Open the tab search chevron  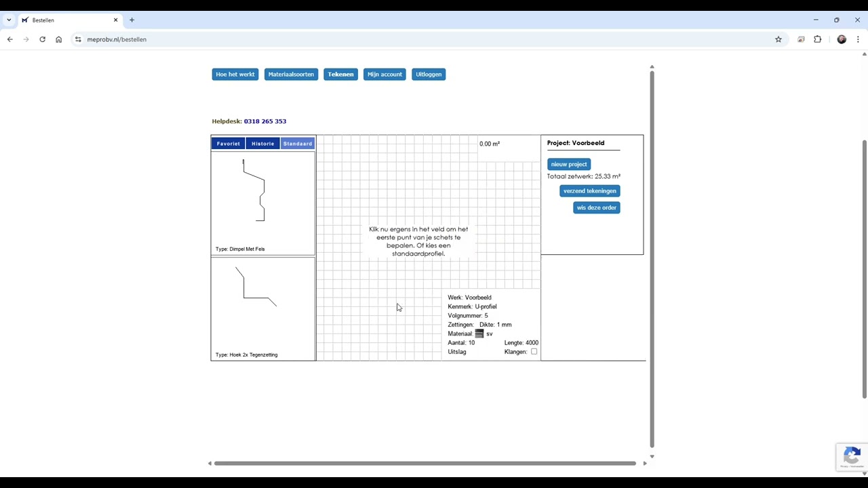point(9,20)
